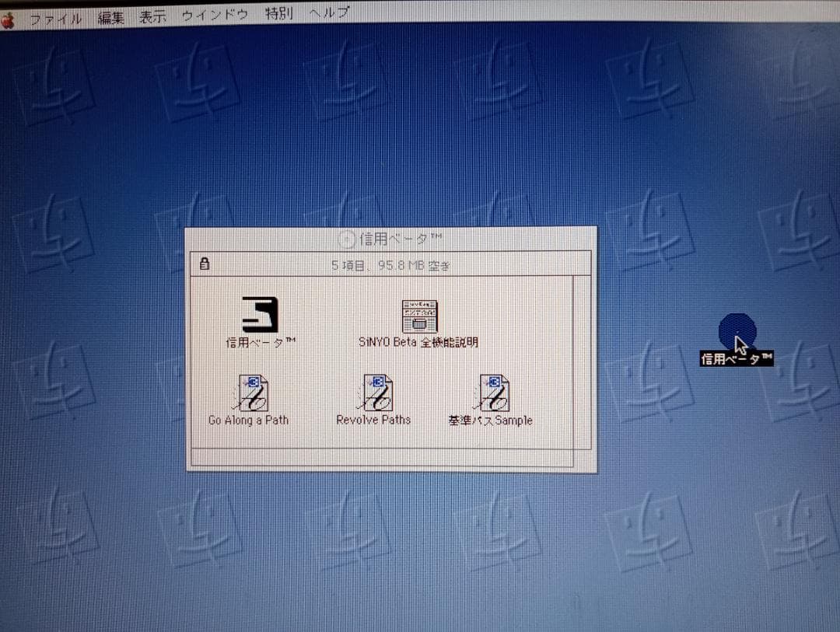This screenshot has width=840, height=632.
Task: Click the ウインドウ menu
Action: coord(215,16)
